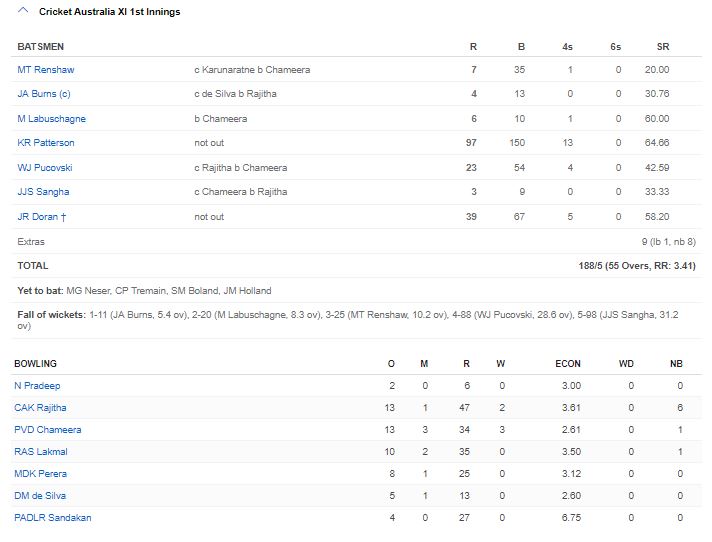
Task: Click the BATSMEN column header
Action: point(41,47)
